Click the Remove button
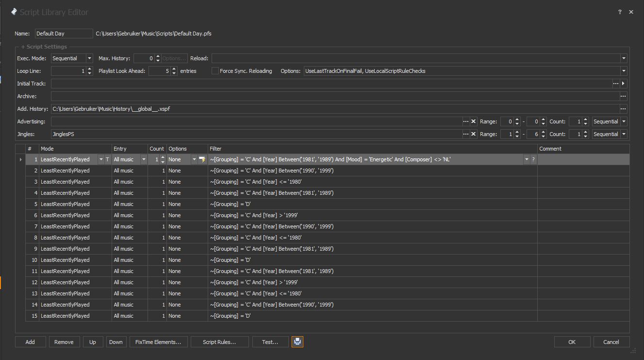 pyautogui.click(x=64, y=342)
